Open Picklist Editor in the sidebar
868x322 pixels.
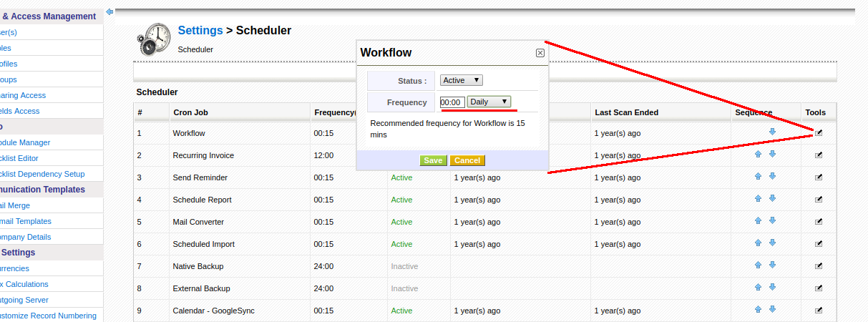[19, 158]
